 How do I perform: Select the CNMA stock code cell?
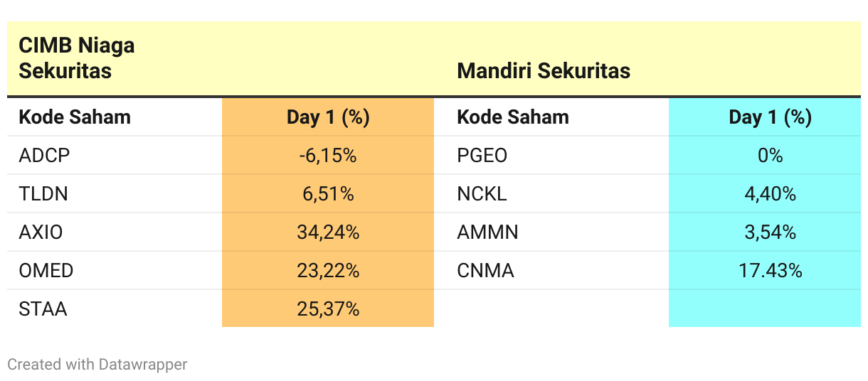tap(485, 271)
